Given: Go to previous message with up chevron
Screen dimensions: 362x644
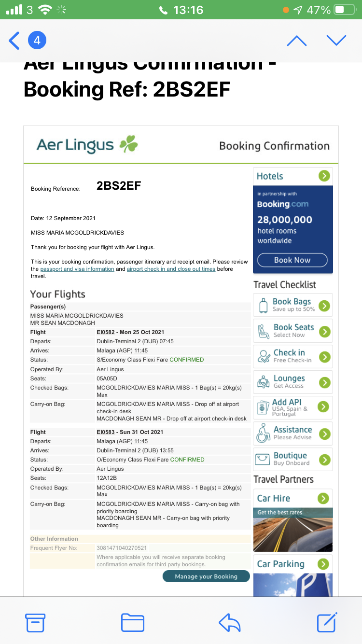Looking at the screenshot, I should click(296, 41).
